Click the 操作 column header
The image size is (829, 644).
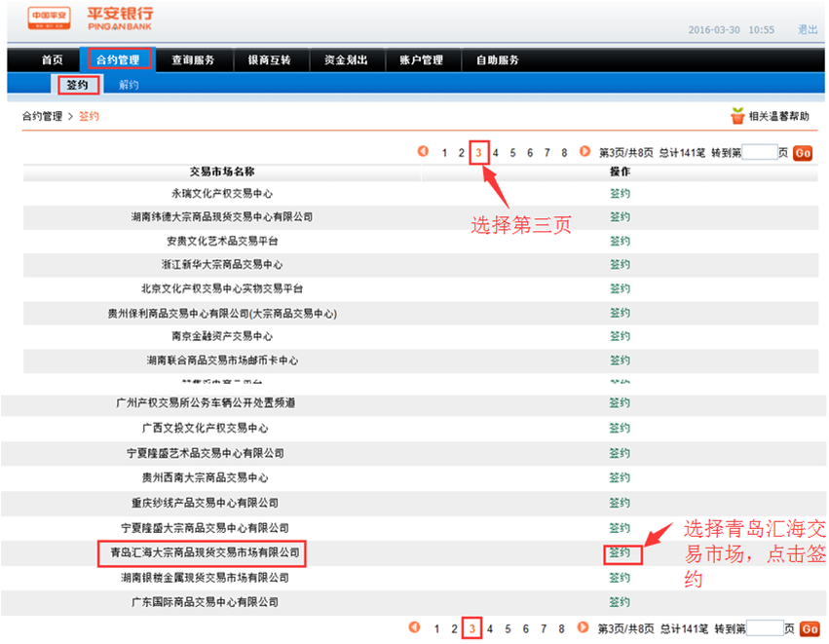point(620,171)
